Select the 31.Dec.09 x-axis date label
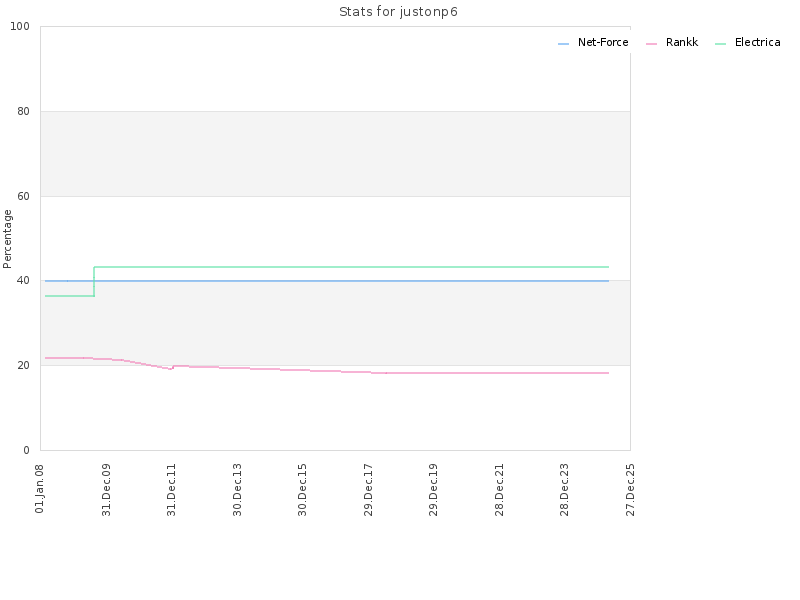 pos(106,490)
